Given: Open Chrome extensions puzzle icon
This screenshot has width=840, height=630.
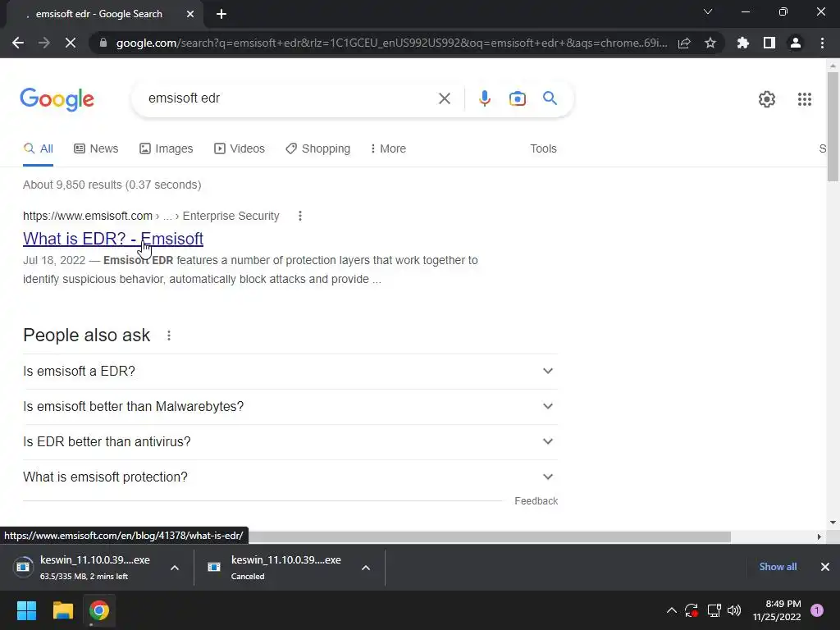Looking at the screenshot, I should click(743, 43).
